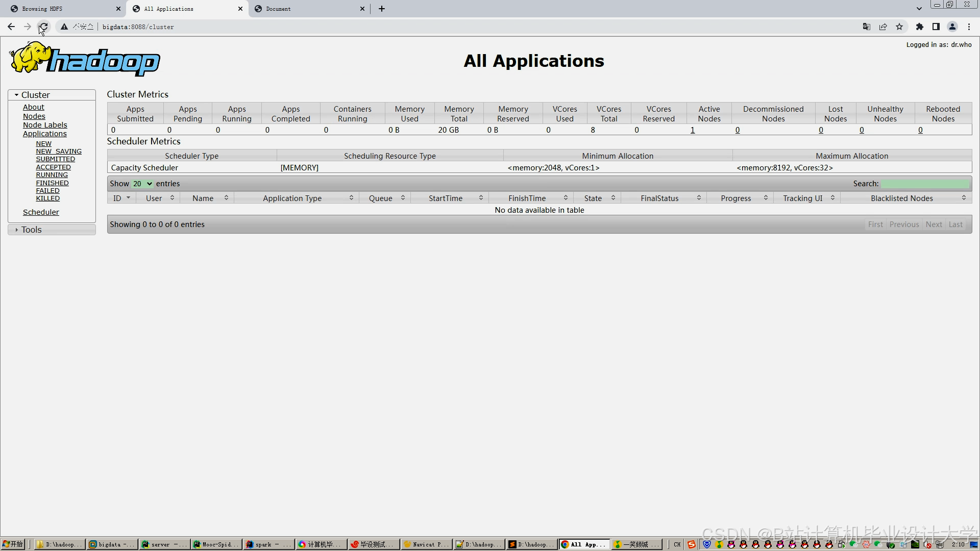The height and width of the screenshot is (551, 980).
Task: Bookmark this page with star icon
Action: 899,27
